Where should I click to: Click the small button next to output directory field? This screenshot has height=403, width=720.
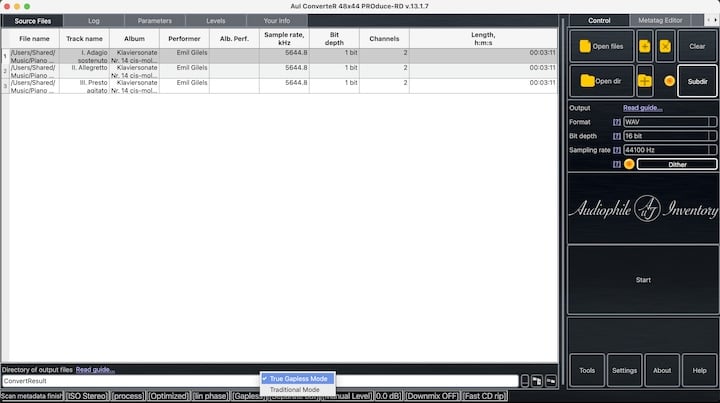tap(525, 381)
